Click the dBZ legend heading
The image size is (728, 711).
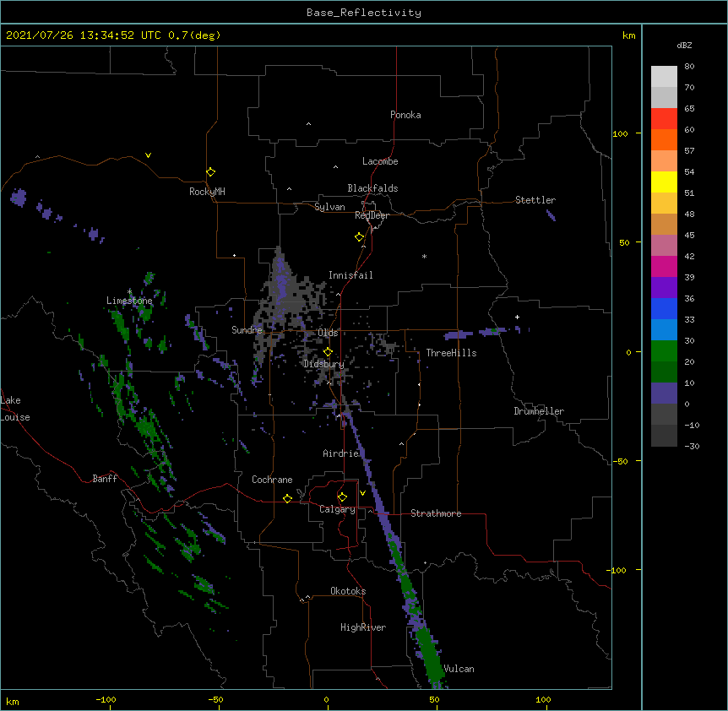coord(684,45)
